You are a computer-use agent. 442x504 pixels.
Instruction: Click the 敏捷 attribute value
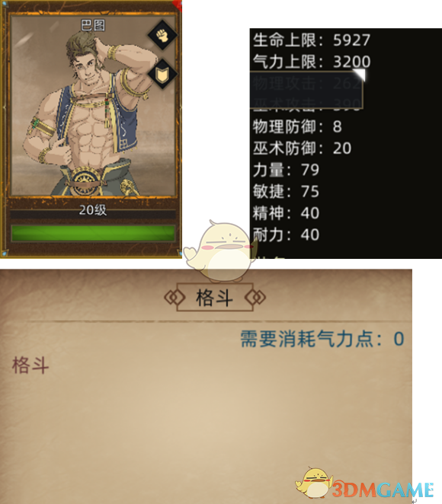point(310,191)
